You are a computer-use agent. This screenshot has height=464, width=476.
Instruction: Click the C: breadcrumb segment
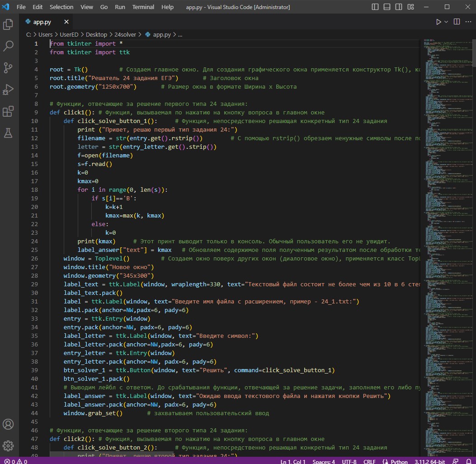click(x=29, y=35)
